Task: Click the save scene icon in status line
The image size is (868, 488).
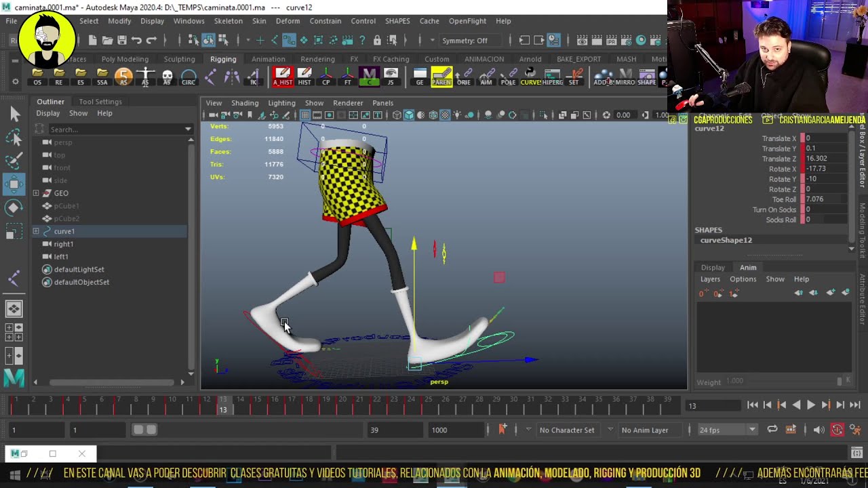Action: (x=122, y=41)
